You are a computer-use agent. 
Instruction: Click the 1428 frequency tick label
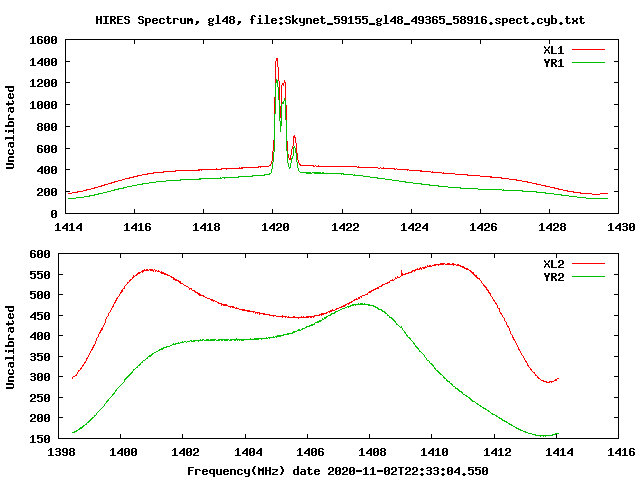pyautogui.click(x=552, y=227)
